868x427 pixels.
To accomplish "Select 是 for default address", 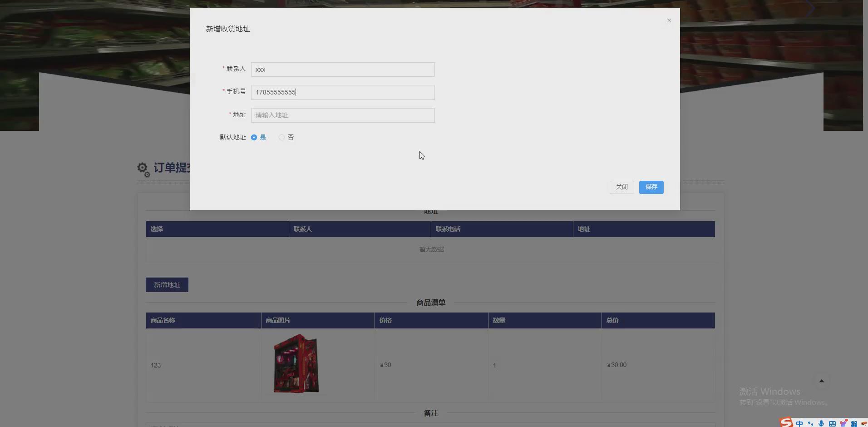I will click(x=258, y=137).
